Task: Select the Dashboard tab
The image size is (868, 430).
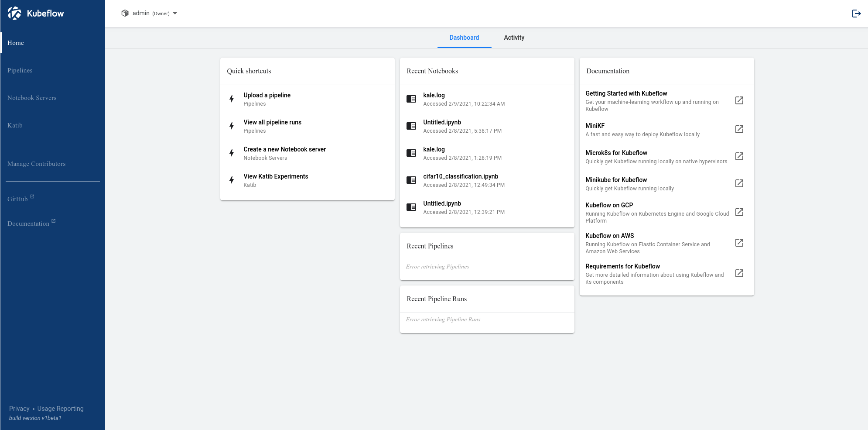Action: point(464,38)
